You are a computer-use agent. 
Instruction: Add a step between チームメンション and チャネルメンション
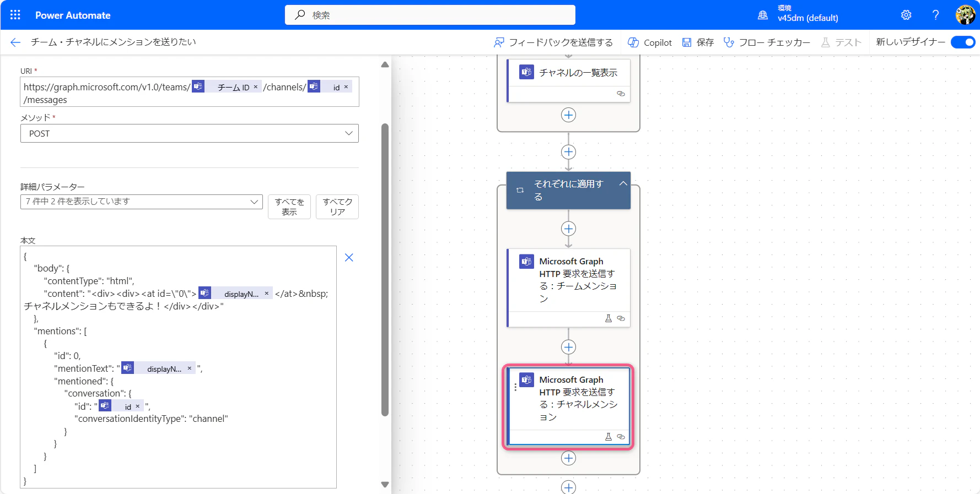pyautogui.click(x=568, y=347)
